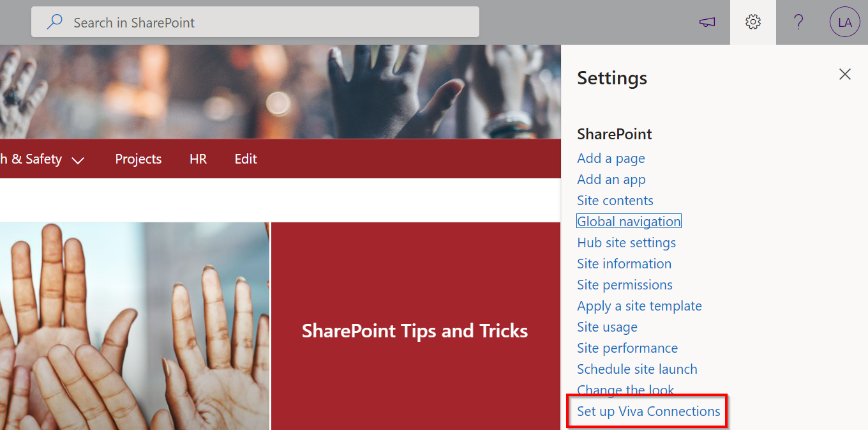Close the Settings panel

(x=845, y=74)
